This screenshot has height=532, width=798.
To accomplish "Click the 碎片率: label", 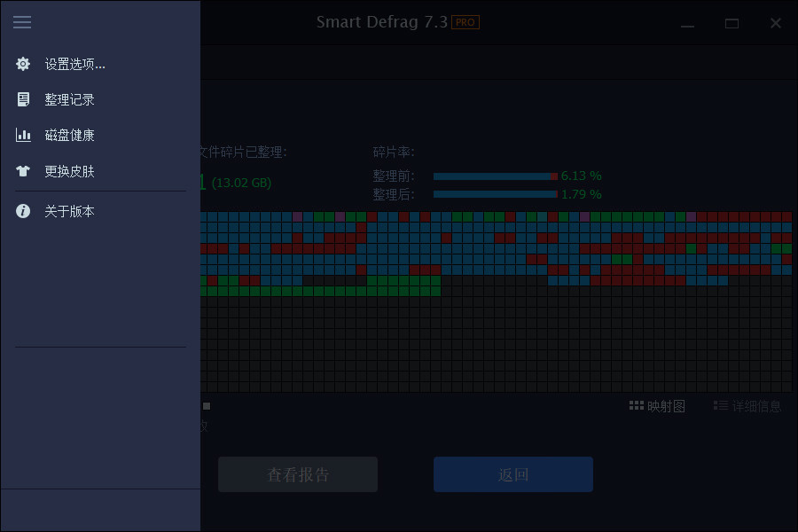I will tap(394, 153).
